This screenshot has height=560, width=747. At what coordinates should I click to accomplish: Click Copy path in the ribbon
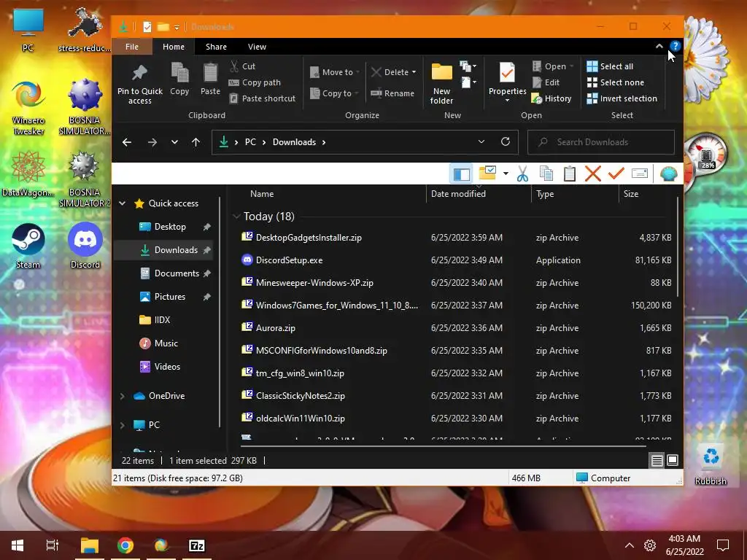[x=255, y=82]
